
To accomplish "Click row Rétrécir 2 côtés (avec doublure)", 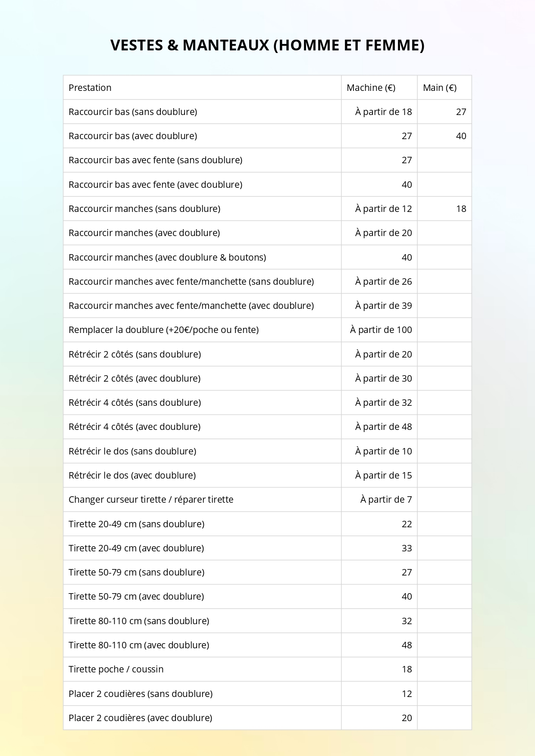I will coord(267,378).
